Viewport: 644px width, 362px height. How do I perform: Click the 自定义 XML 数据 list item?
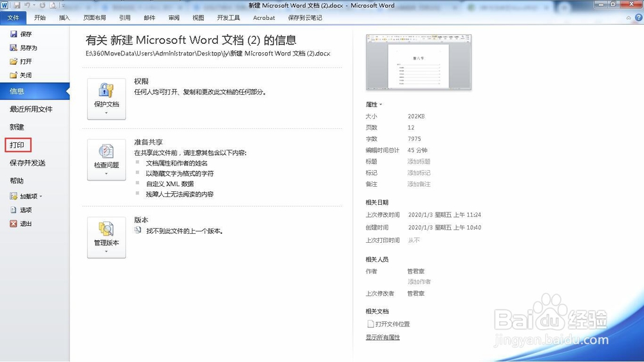pyautogui.click(x=169, y=184)
